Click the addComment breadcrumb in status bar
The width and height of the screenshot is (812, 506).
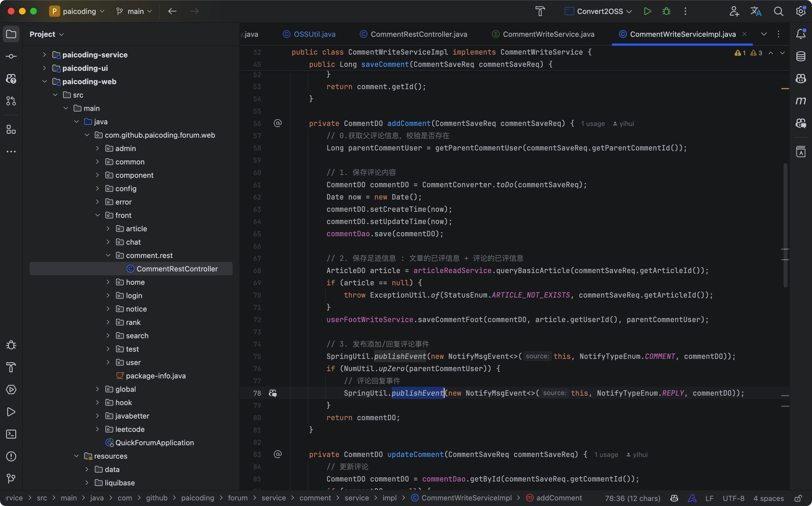click(554, 498)
